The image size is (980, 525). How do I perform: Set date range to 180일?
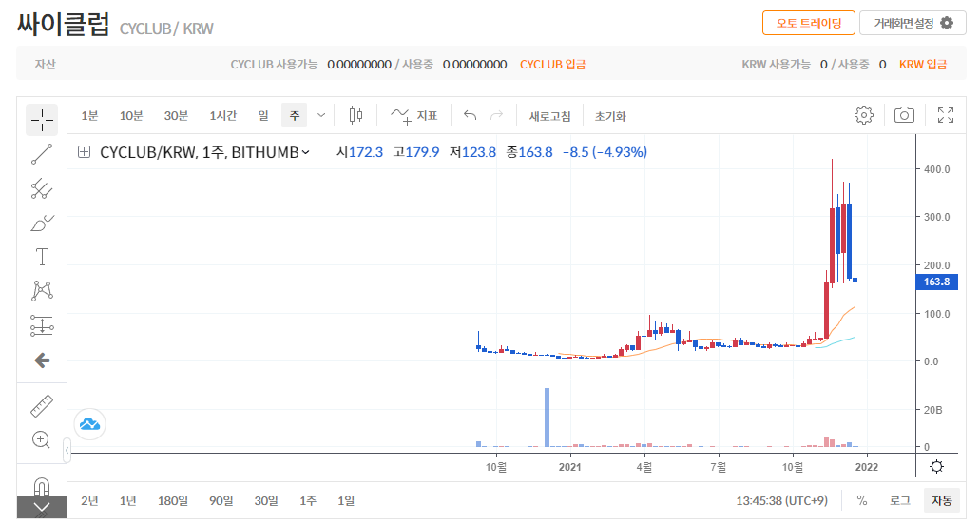click(172, 500)
